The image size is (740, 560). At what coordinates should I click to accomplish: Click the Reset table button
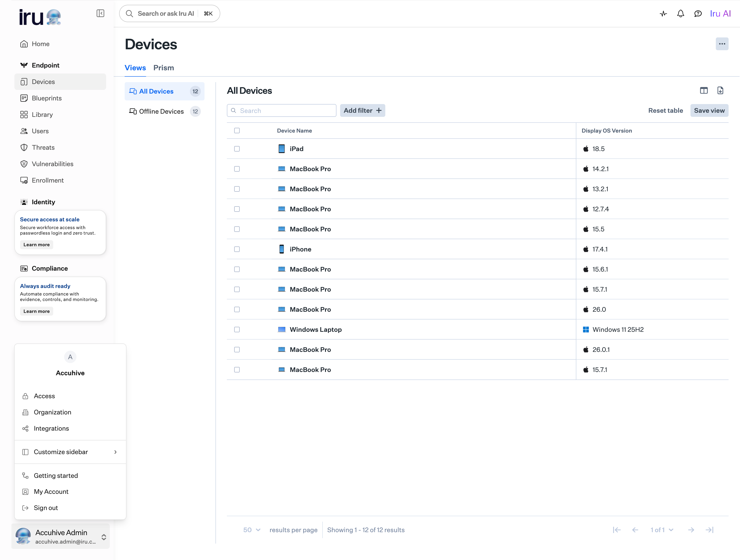(666, 110)
